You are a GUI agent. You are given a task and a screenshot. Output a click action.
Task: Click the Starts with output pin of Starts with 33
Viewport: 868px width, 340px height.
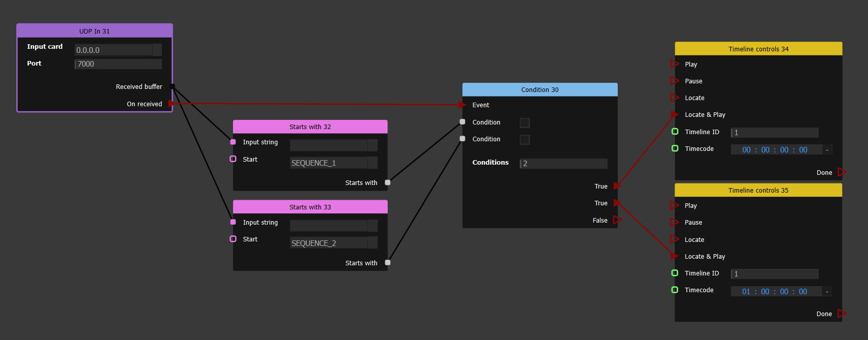[x=388, y=263]
